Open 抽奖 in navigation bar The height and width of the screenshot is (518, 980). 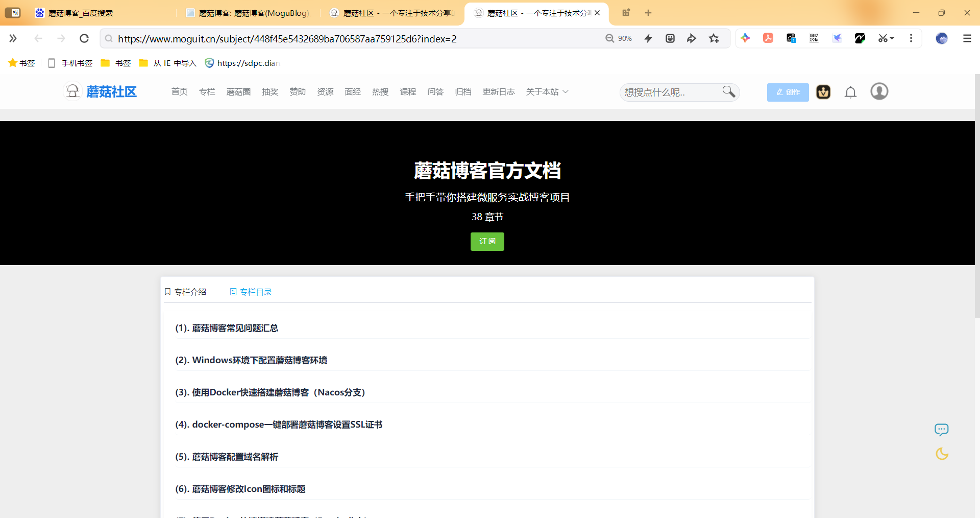tap(270, 91)
